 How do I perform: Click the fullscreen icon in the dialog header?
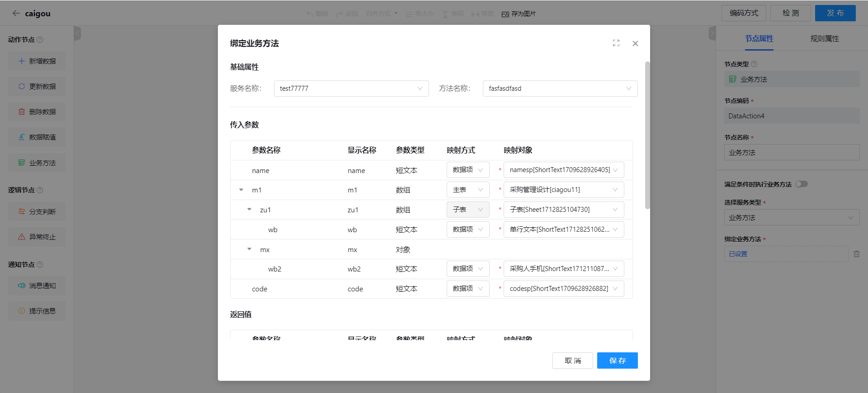pyautogui.click(x=616, y=43)
